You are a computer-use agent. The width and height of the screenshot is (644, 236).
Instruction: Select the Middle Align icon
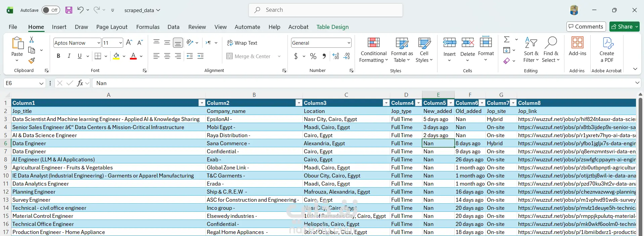167,42
